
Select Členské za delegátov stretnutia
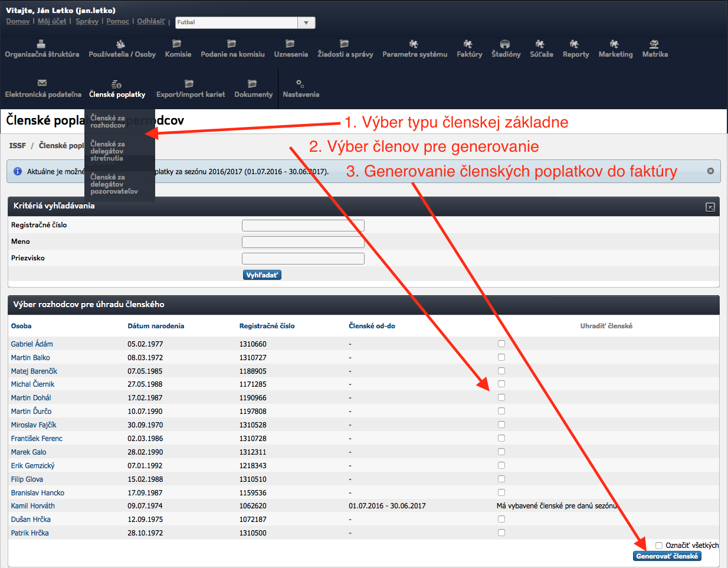tap(107, 151)
